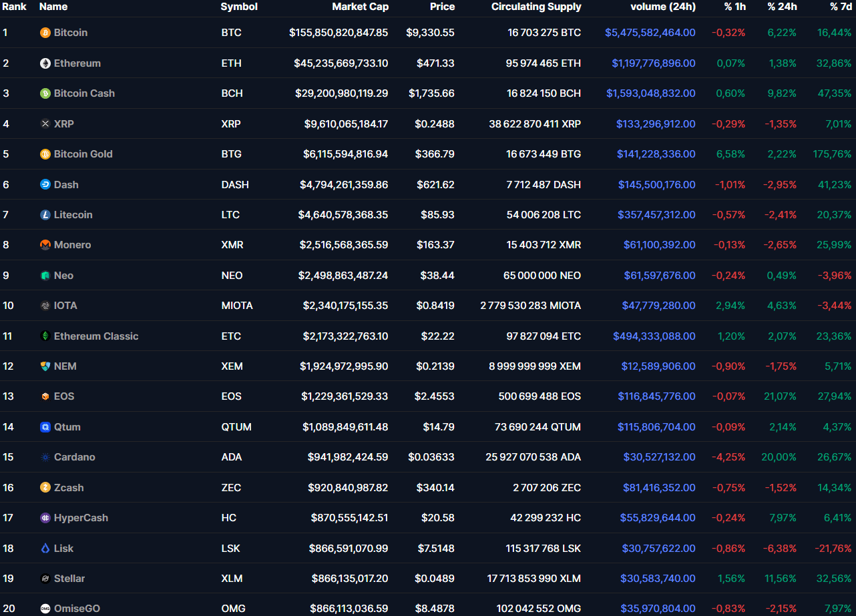The image size is (856, 616).
Task: Sort by the Name column header
Action: [53, 7]
